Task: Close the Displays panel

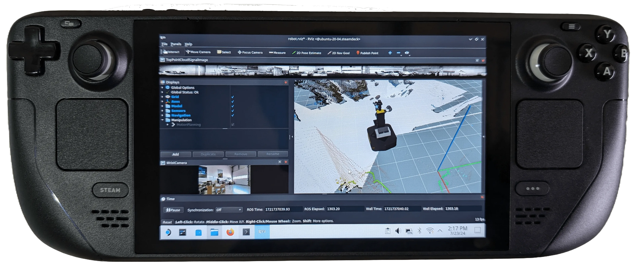Action: point(286,82)
